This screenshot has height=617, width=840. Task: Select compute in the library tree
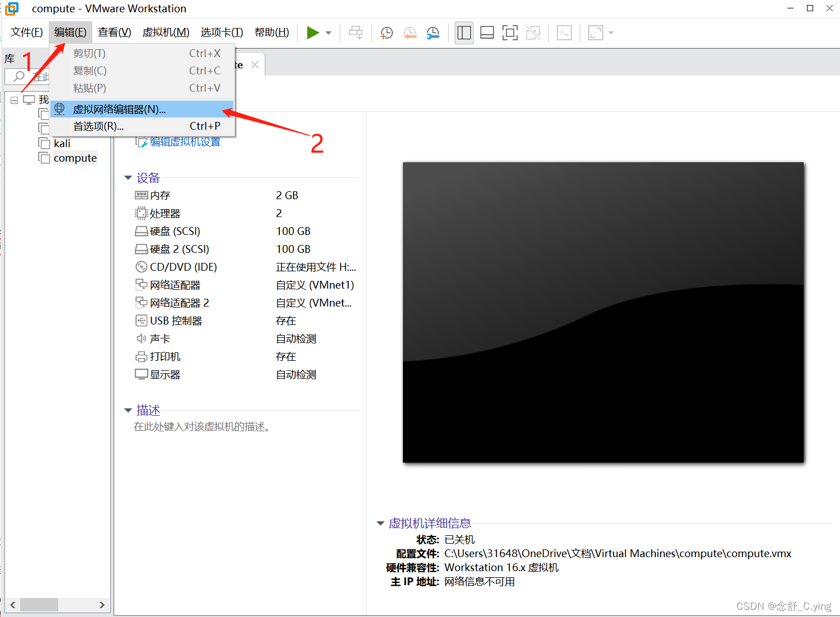pyautogui.click(x=75, y=158)
